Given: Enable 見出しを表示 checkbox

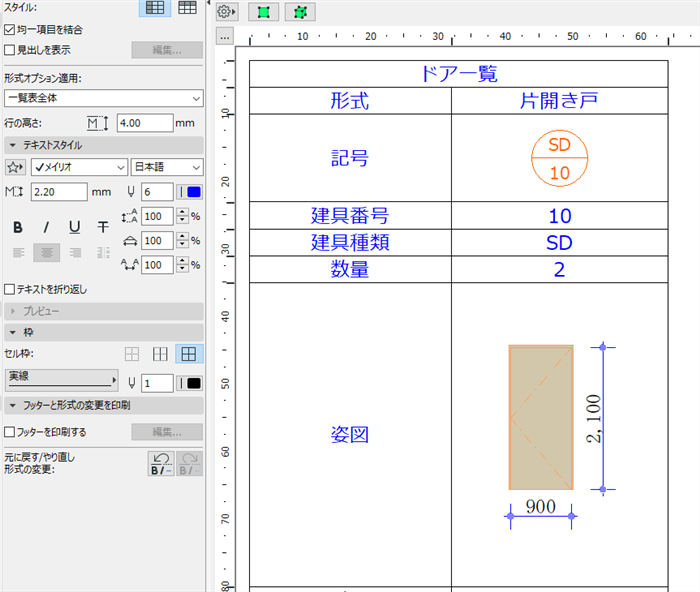Looking at the screenshot, I should coord(9,50).
